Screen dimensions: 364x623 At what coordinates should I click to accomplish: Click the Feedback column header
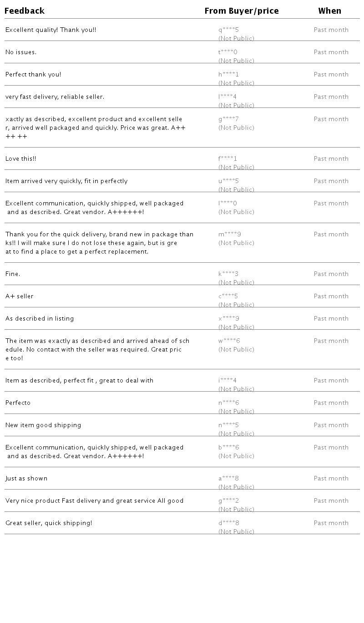pos(25,11)
